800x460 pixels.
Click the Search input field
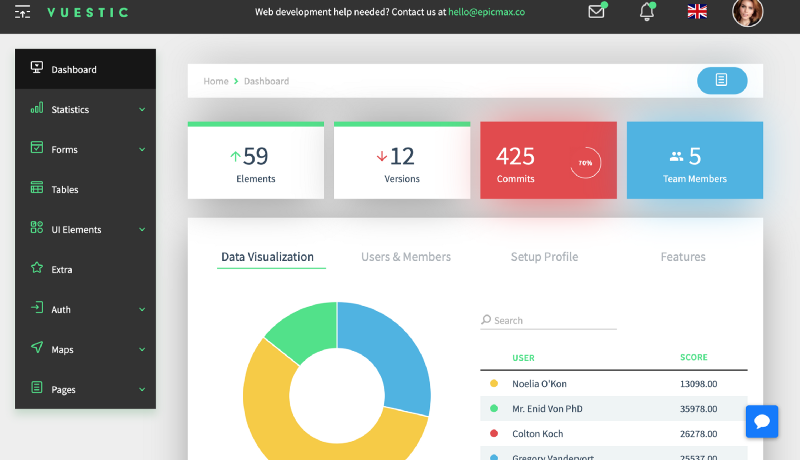[x=548, y=320]
